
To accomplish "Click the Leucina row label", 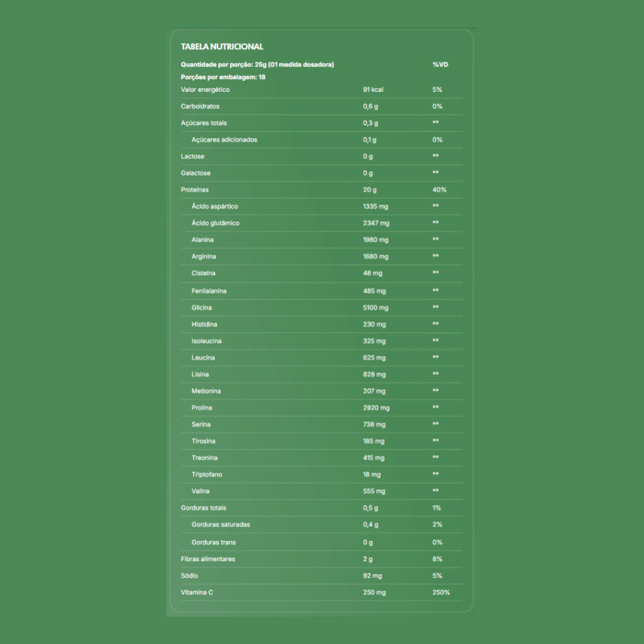I will click(203, 358).
